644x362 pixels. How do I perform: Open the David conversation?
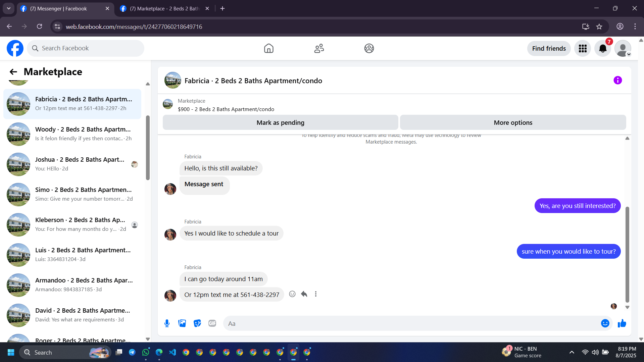72,315
